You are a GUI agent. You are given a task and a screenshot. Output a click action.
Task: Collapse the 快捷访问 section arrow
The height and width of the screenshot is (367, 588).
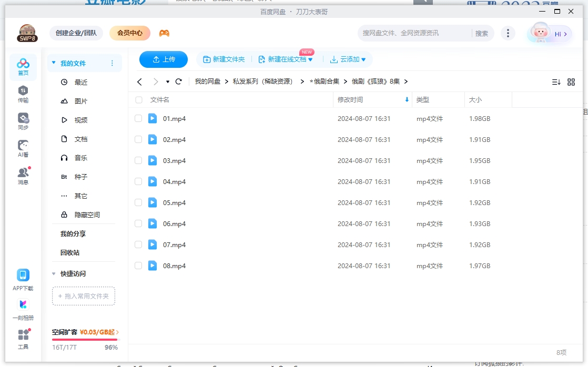[54, 273]
